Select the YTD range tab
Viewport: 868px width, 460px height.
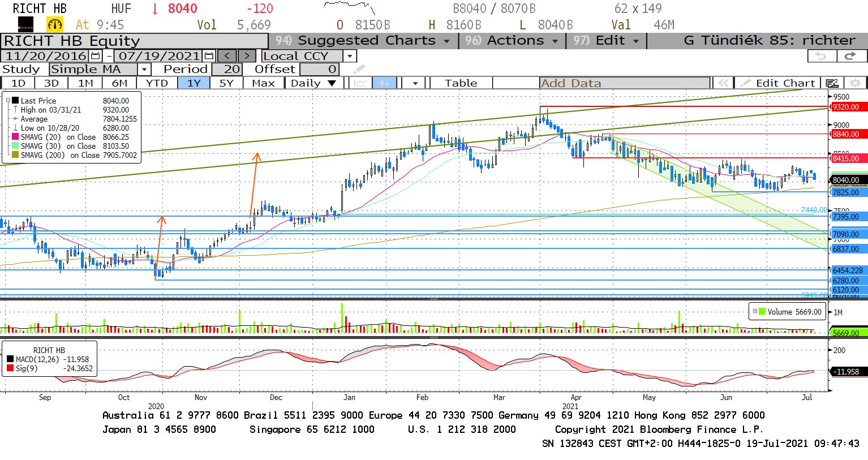157,83
